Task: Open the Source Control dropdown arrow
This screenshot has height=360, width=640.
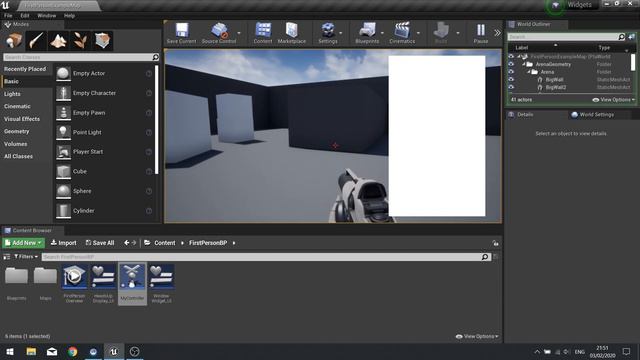Action: coord(239,33)
